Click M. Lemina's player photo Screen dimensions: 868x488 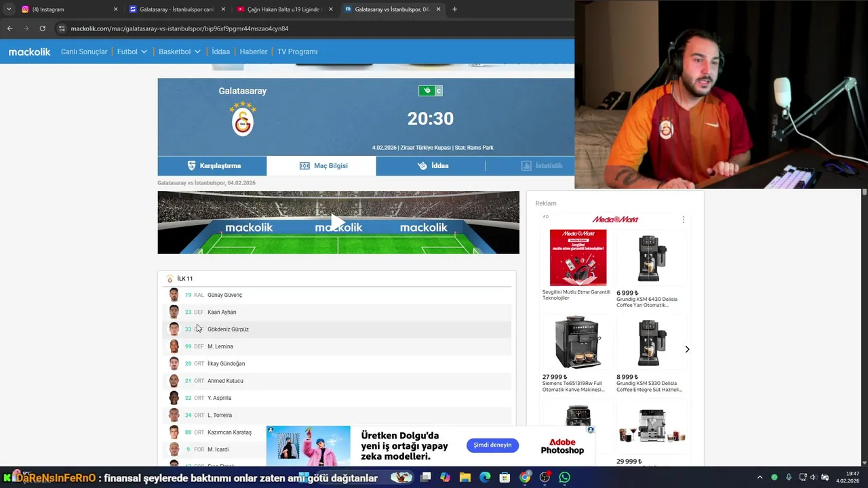174,346
